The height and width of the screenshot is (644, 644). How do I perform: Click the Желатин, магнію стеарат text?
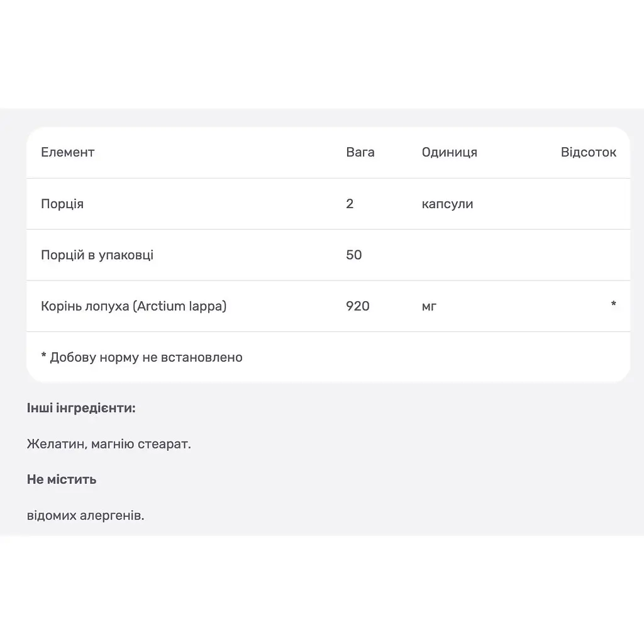coord(109,444)
